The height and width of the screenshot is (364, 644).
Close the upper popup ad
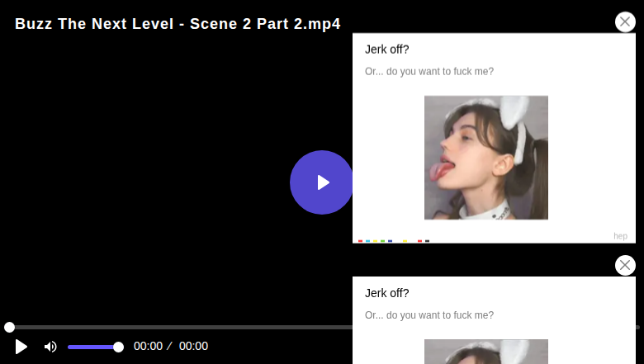coord(625,22)
